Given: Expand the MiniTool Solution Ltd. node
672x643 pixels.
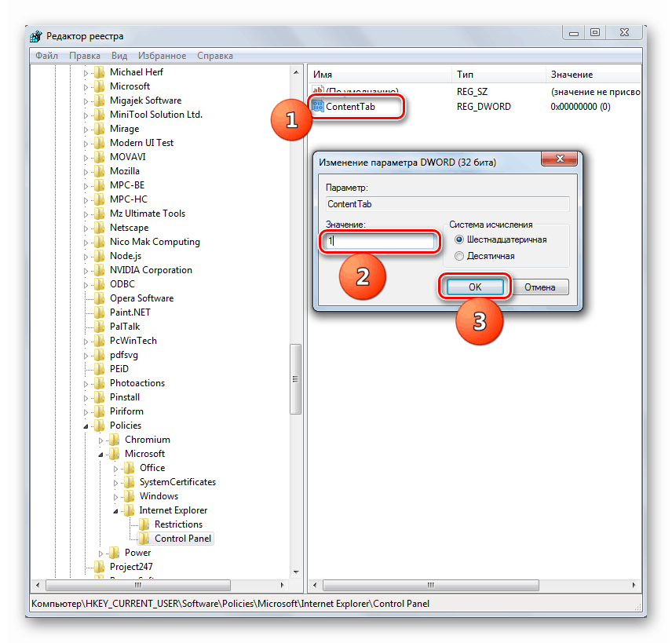Looking at the screenshot, I should [x=86, y=115].
